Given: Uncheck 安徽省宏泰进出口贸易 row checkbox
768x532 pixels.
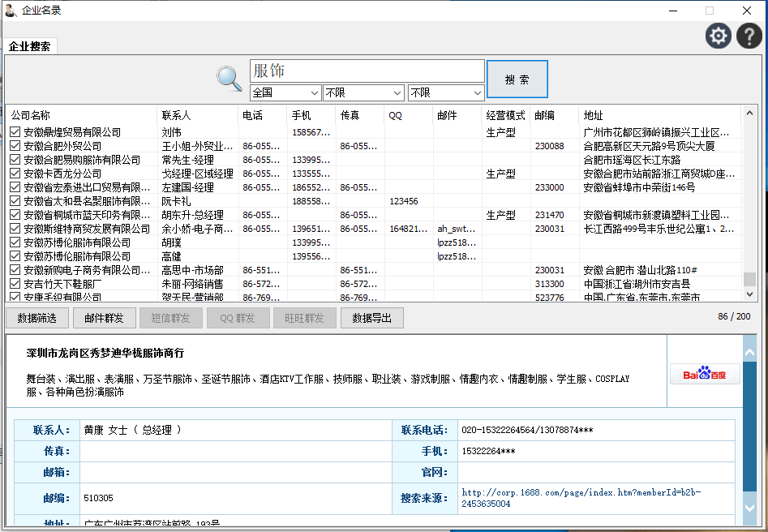Looking at the screenshot, I should pos(15,187).
